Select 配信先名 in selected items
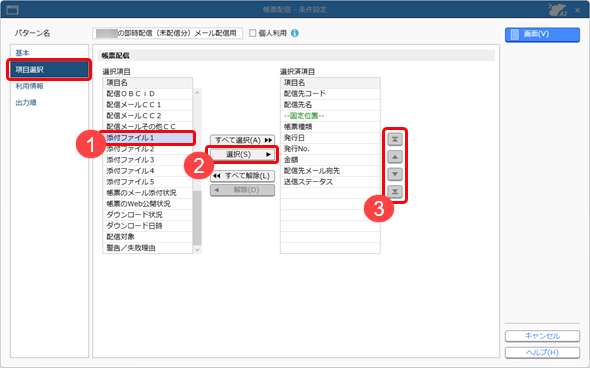This screenshot has height=368, width=590. (330, 105)
